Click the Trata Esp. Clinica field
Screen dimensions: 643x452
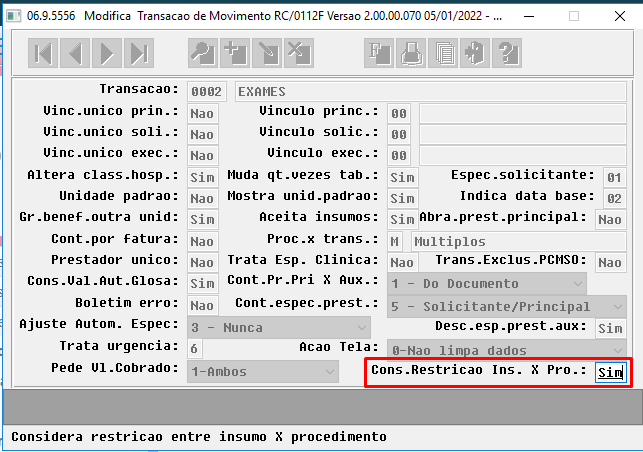[403, 263]
